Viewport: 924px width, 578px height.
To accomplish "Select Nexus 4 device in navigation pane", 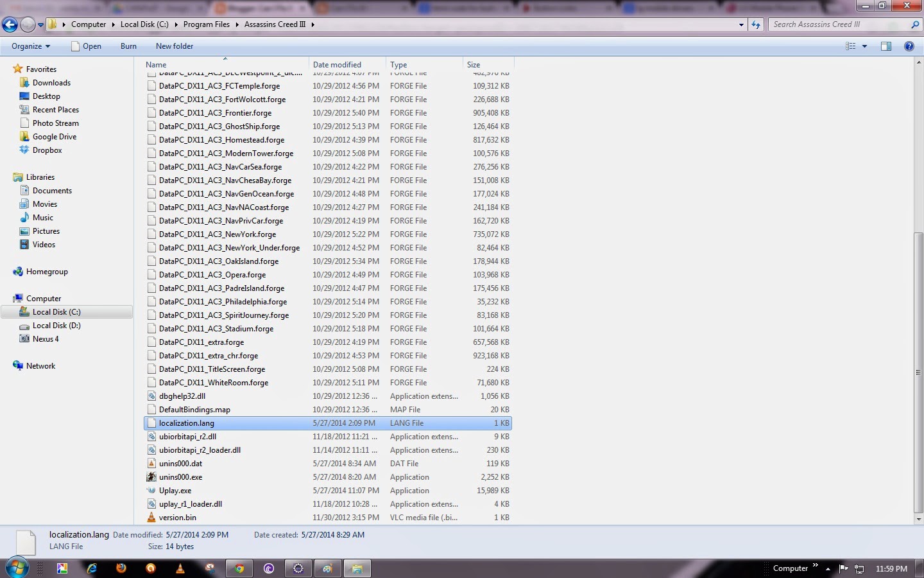I will [45, 339].
